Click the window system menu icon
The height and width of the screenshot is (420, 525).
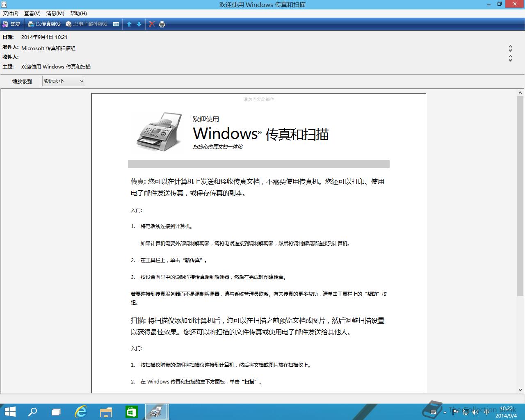click(4, 5)
